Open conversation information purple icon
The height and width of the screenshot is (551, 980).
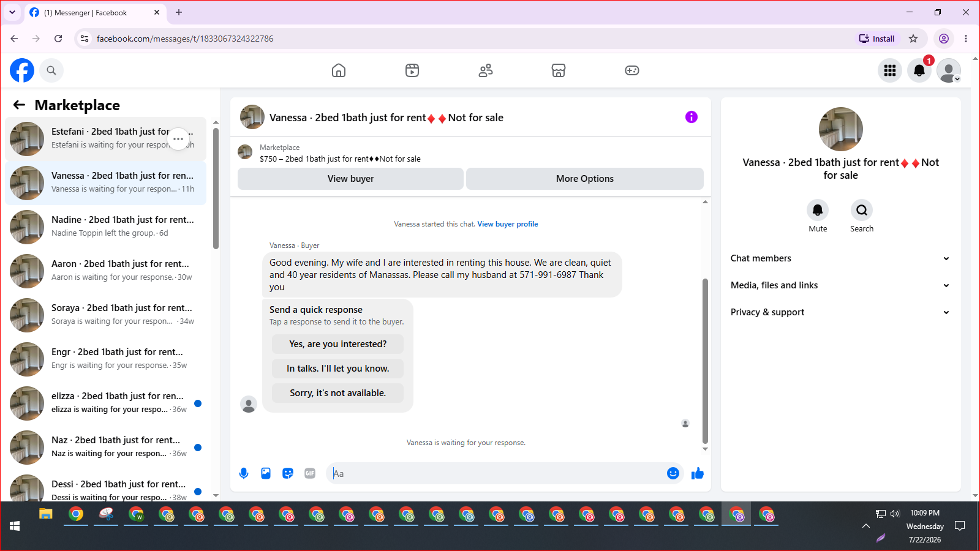click(x=692, y=117)
